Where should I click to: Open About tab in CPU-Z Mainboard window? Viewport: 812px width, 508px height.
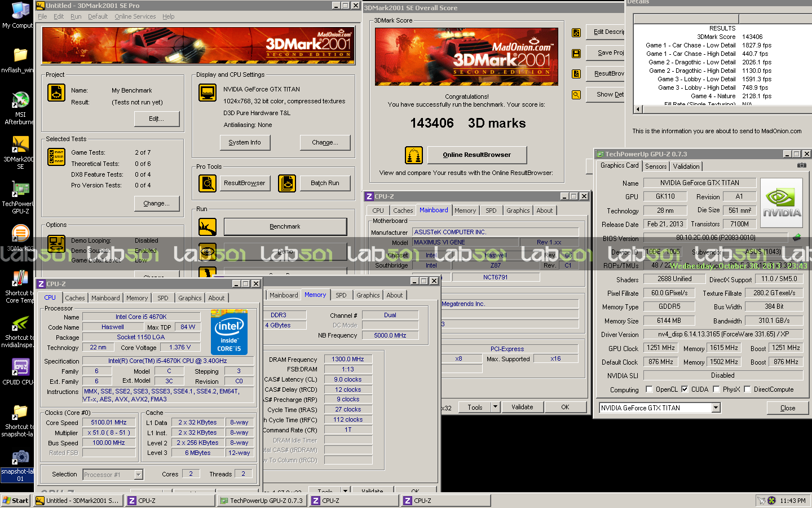pyautogui.click(x=545, y=211)
